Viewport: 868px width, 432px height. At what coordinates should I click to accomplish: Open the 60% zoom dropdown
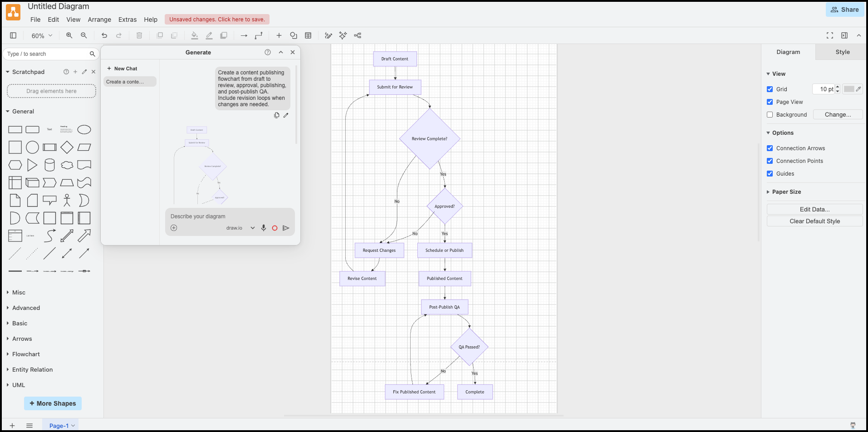pos(42,35)
